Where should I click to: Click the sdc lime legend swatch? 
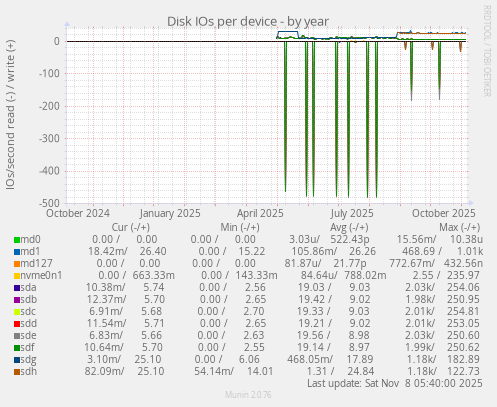tap(17, 312)
